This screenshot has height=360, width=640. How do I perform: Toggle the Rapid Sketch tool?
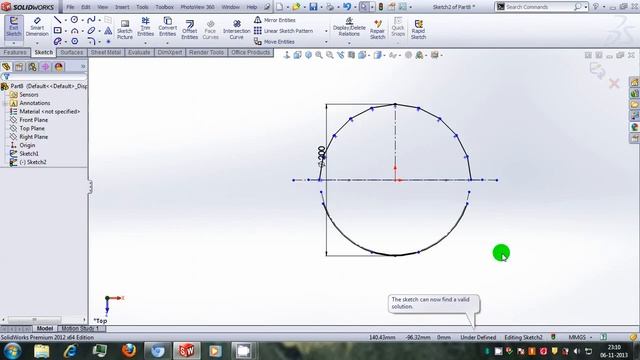click(x=418, y=29)
